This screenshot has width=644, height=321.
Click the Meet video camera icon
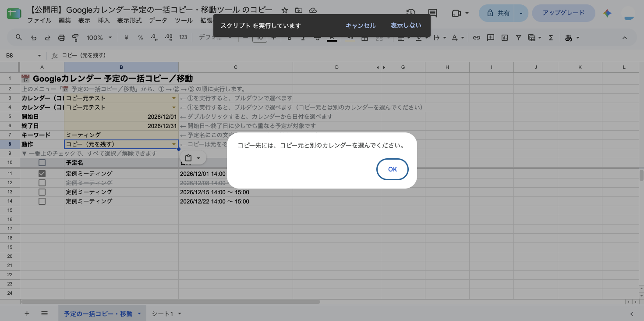click(x=456, y=13)
